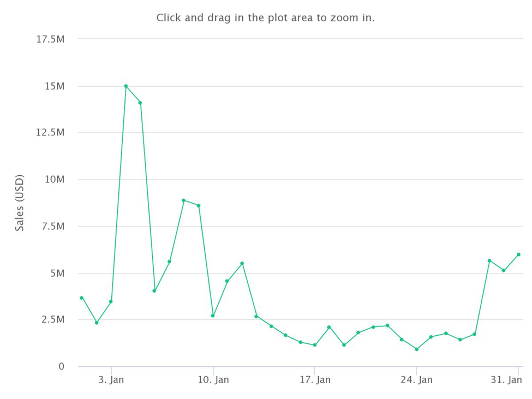The image size is (532, 399).
Task: Click the data point above 3. Jan label
Action: (x=111, y=302)
